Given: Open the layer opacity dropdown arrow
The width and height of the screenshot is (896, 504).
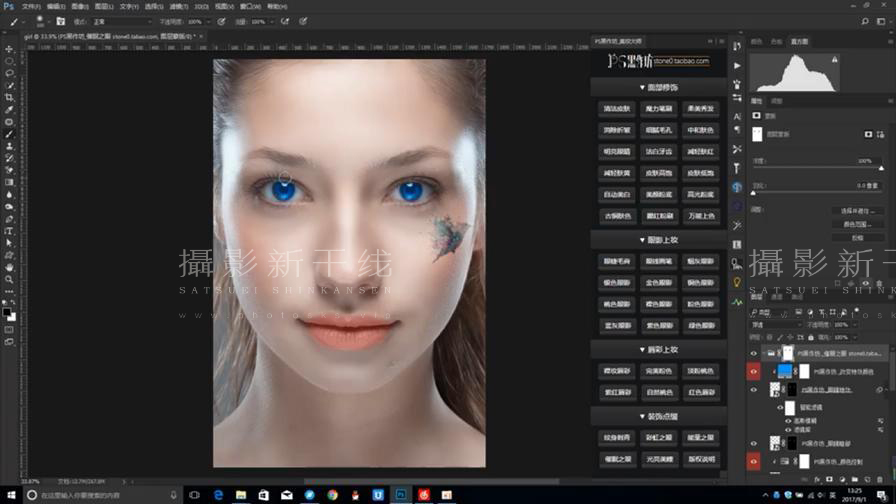Looking at the screenshot, I should [x=855, y=325].
